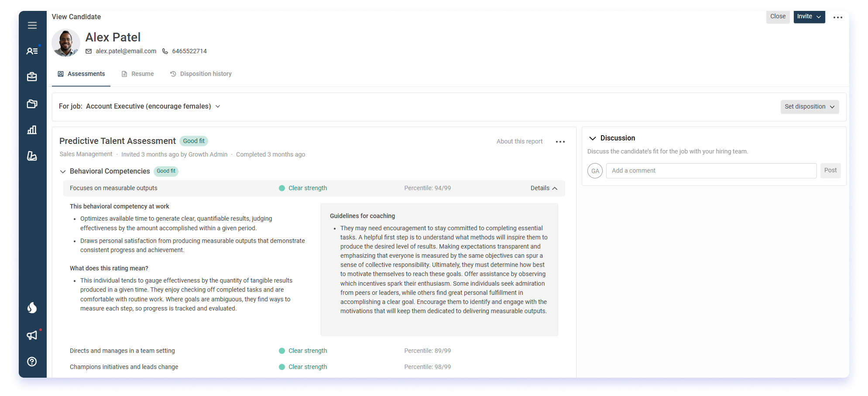This screenshot has height=396, width=868.
Task: Click the Post comment button
Action: coord(830,171)
